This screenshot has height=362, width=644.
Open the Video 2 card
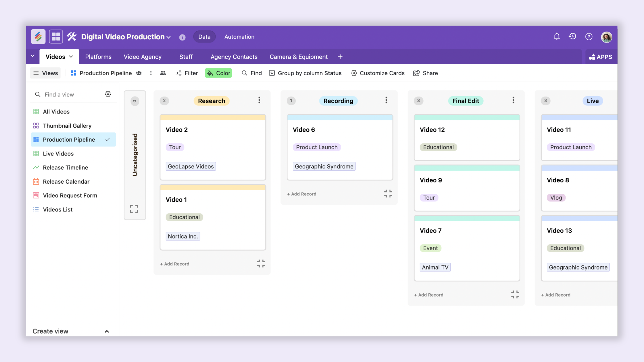point(213,147)
